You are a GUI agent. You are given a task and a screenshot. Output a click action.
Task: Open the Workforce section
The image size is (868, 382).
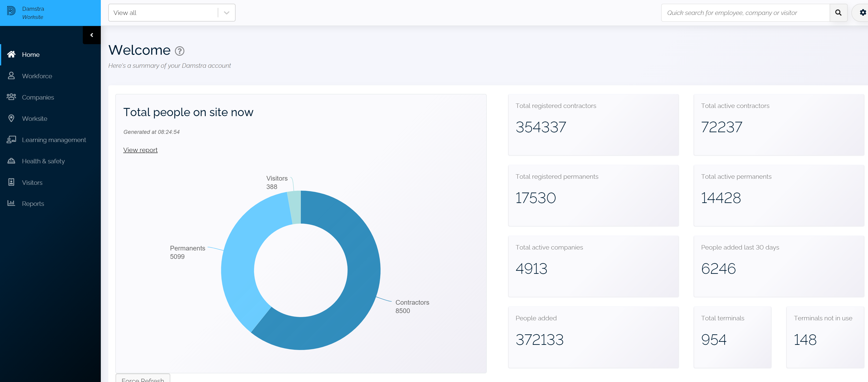point(11,76)
